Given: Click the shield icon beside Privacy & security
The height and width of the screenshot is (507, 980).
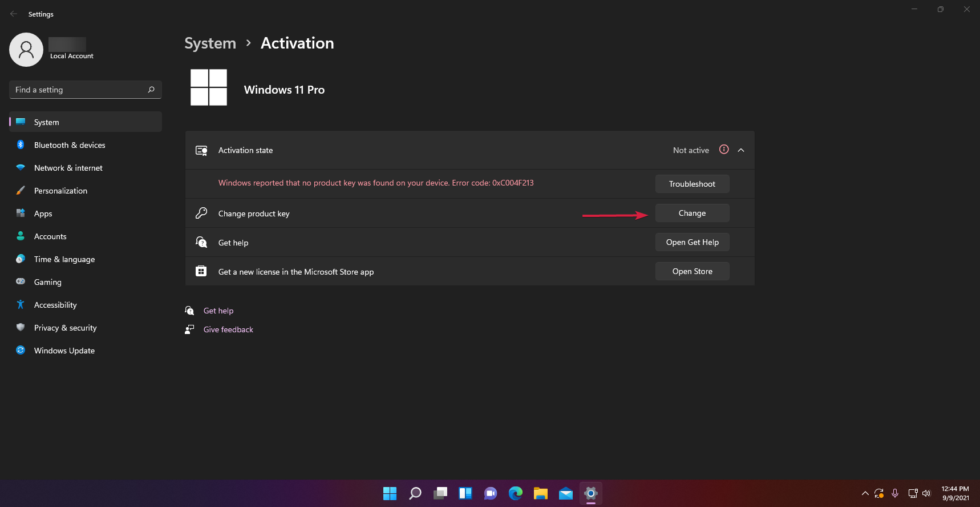Looking at the screenshot, I should pyautogui.click(x=21, y=327).
